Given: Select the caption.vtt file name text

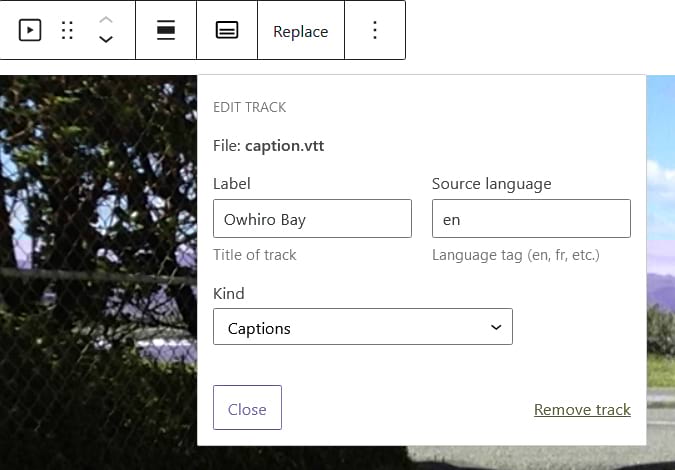Looking at the screenshot, I should pyautogui.click(x=284, y=146).
